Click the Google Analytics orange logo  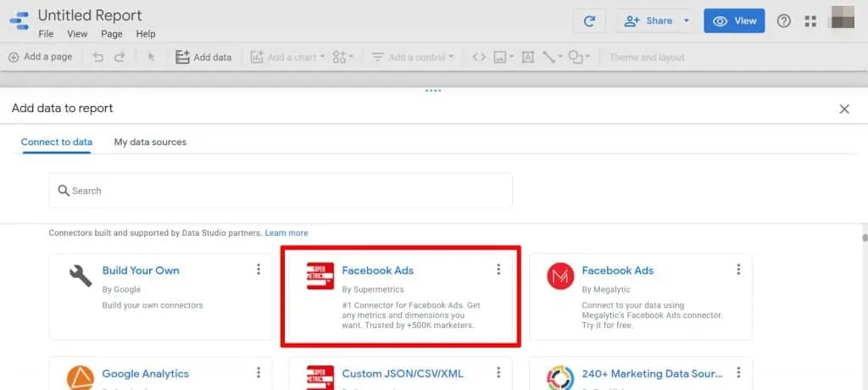(x=81, y=378)
